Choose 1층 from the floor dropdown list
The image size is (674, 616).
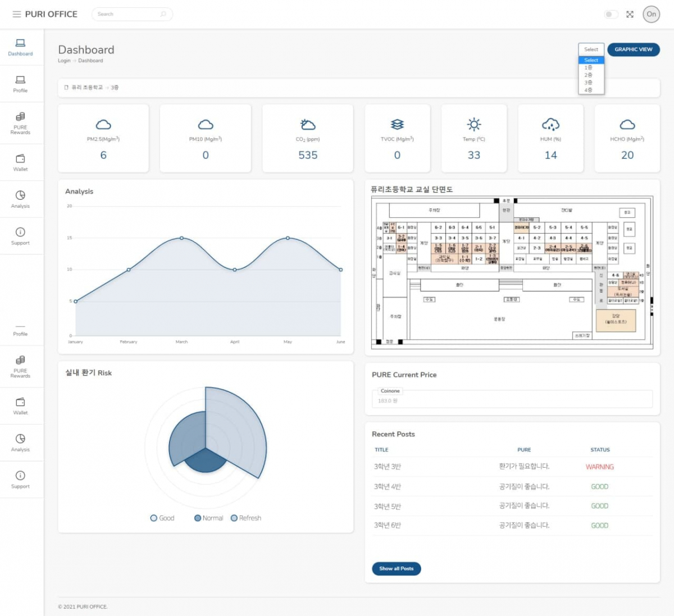point(588,67)
